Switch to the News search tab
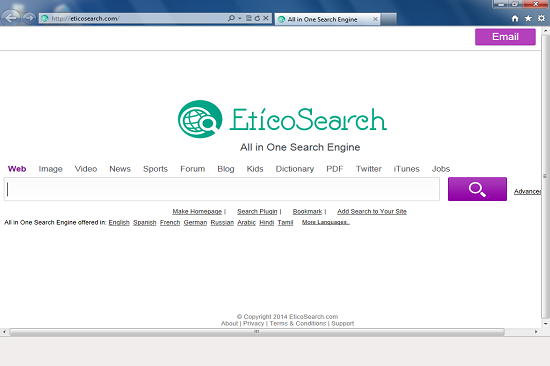 pyautogui.click(x=120, y=169)
